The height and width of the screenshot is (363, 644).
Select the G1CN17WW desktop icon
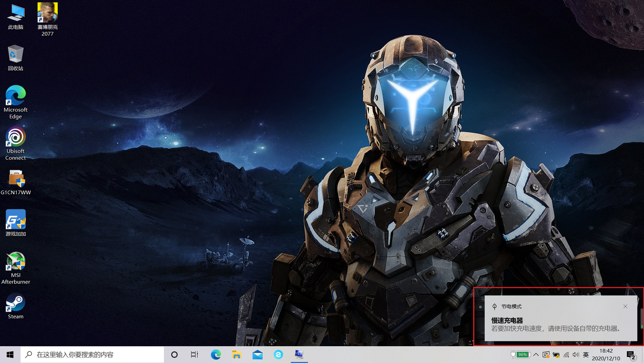tap(16, 182)
